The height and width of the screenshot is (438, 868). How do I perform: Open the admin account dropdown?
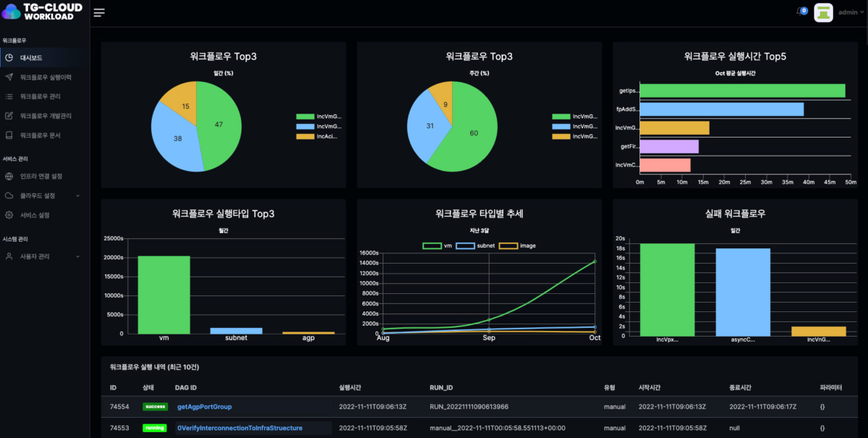(851, 12)
